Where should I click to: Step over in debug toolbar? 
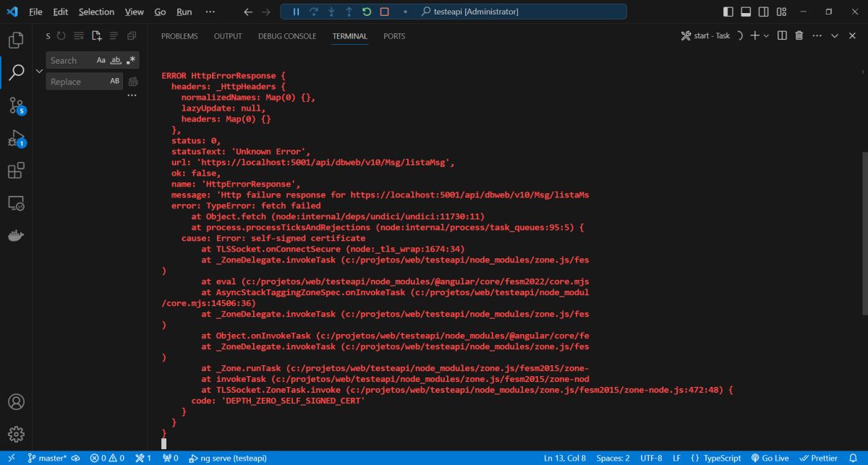(x=314, y=12)
